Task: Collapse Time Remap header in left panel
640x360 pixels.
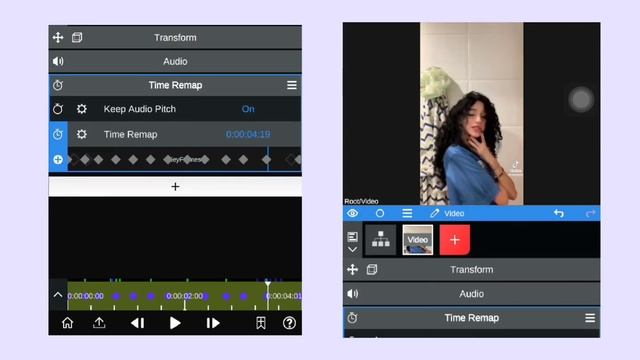Action: pyautogui.click(x=175, y=85)
